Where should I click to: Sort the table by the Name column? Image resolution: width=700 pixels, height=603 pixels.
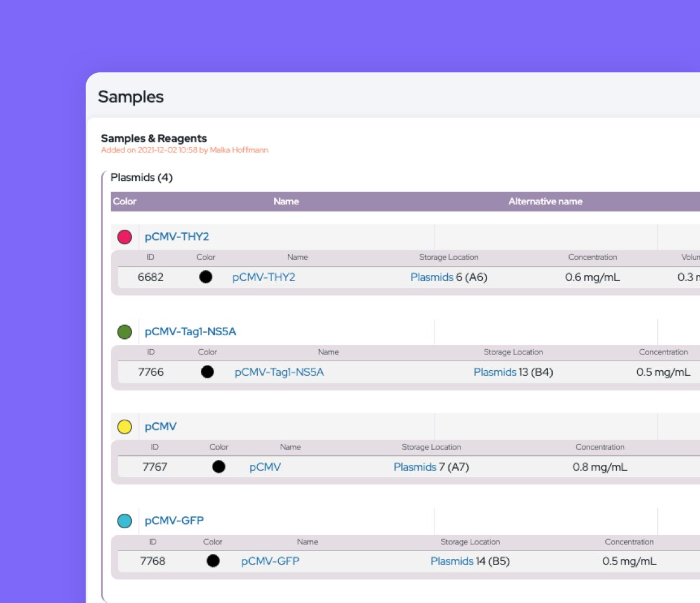point(286,201)
